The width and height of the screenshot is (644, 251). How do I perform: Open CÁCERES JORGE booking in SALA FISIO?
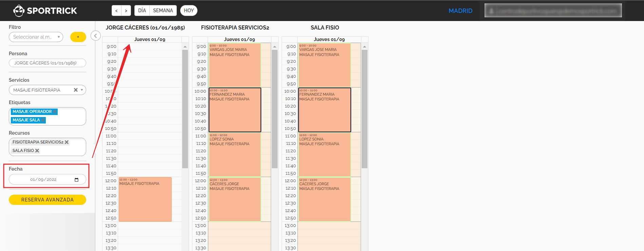click(325, 199)
